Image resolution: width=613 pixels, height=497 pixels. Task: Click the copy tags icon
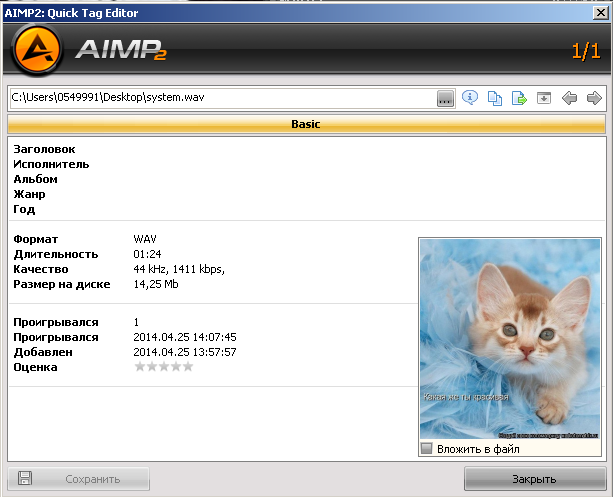[x=495, y=98]
